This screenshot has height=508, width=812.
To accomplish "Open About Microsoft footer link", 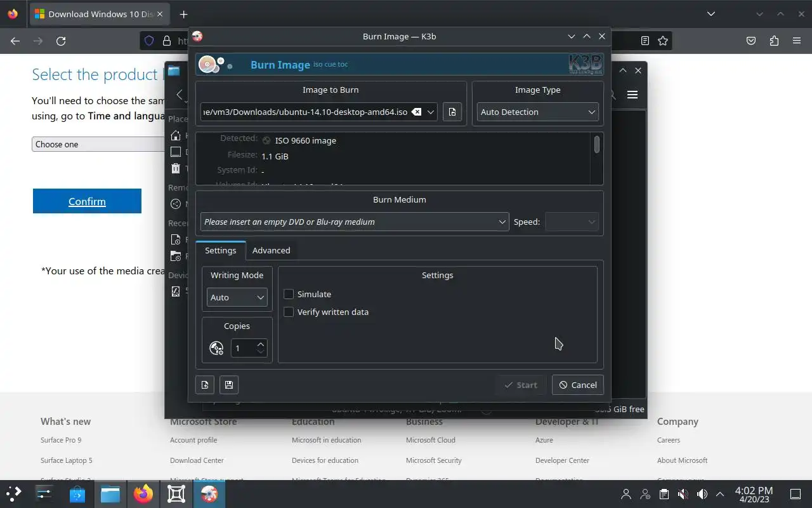I will [x=682, y=460].
